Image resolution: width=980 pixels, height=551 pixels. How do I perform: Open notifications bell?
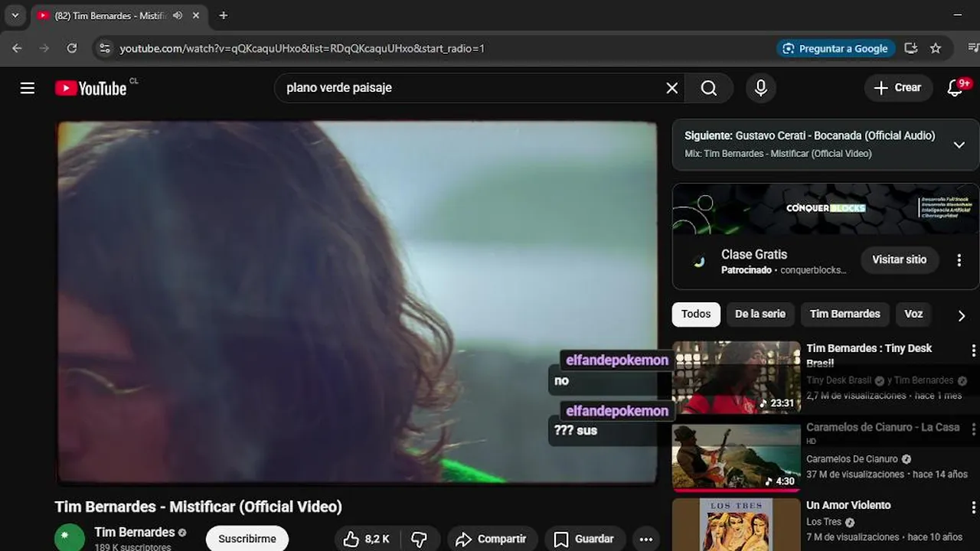tap(955, 88)
